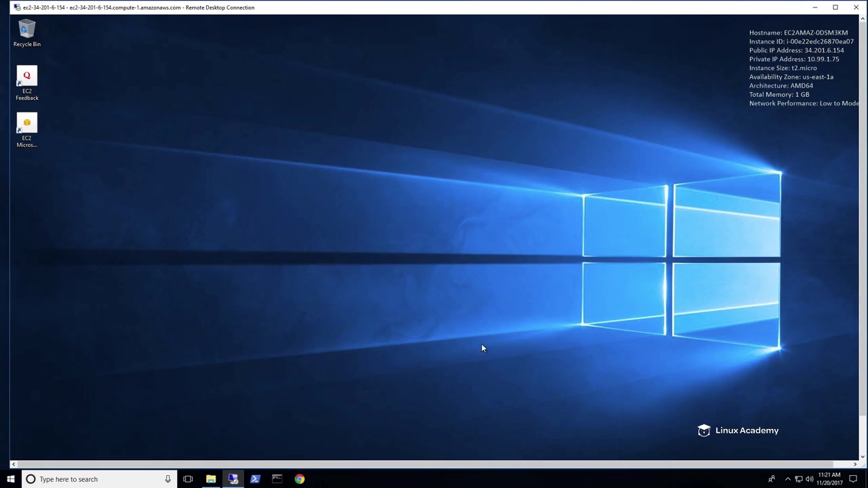
Task: Open the Windows Start menu
Action: pyautogui.click(x=10, y=479)
